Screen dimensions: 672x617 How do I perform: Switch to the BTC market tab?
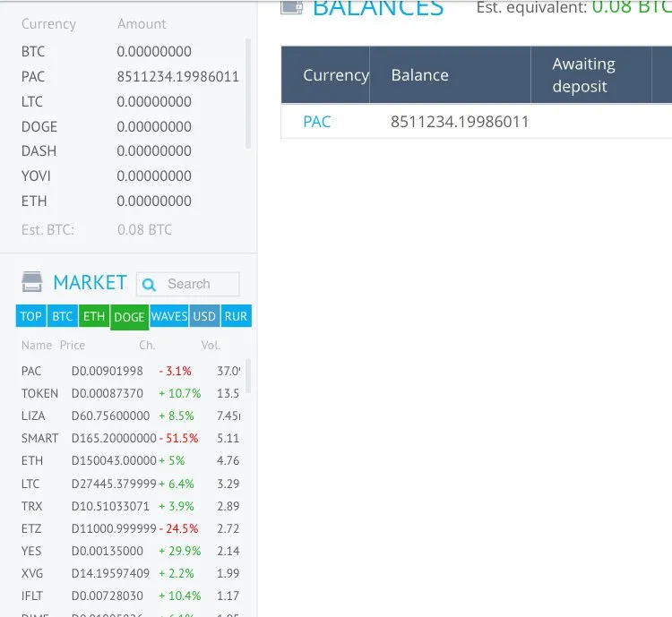[63, 316]
